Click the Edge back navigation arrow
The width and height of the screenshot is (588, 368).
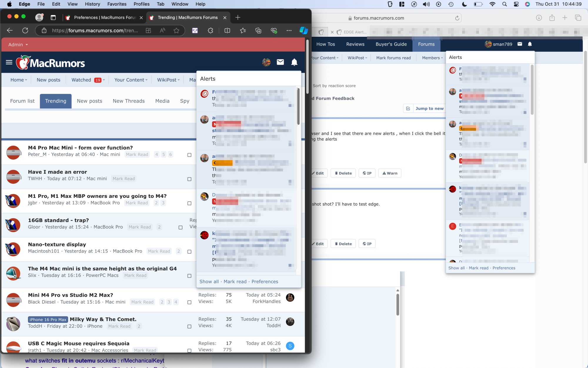(10, 30)
